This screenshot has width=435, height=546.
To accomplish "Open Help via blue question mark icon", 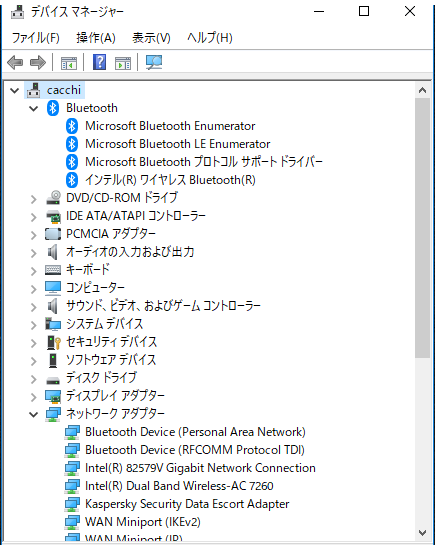I will [x=99, y=62].
